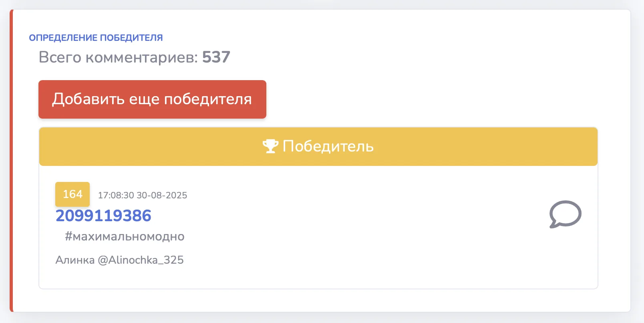Click the name Алинка in the winner card
Screen dimensions: 644x323
[x=75, y=260]
